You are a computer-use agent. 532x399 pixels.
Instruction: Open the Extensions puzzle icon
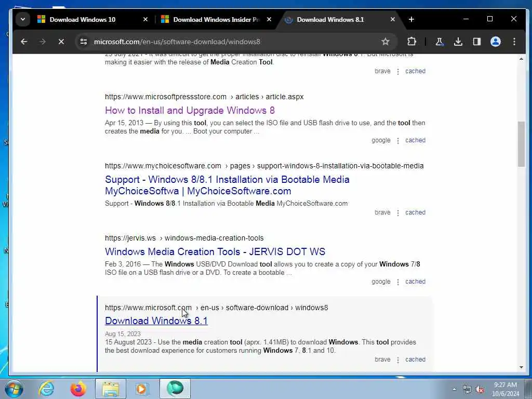(x=411, y=42)
